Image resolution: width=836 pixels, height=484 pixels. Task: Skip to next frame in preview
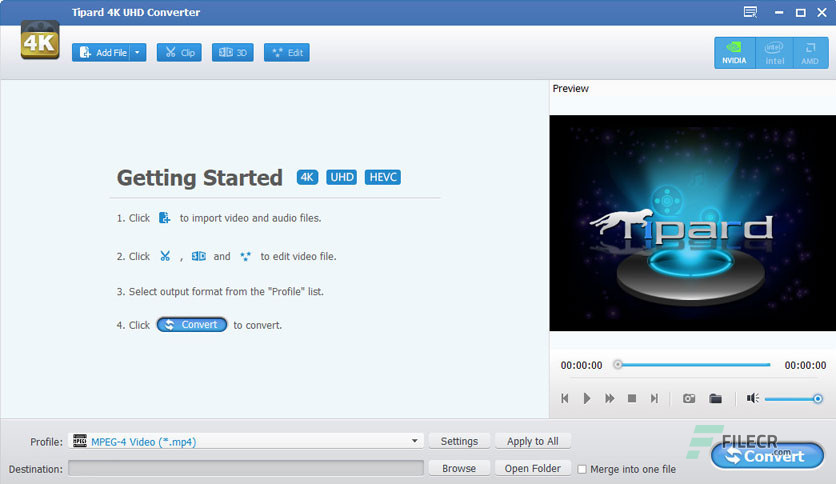[x=654, y=398]
